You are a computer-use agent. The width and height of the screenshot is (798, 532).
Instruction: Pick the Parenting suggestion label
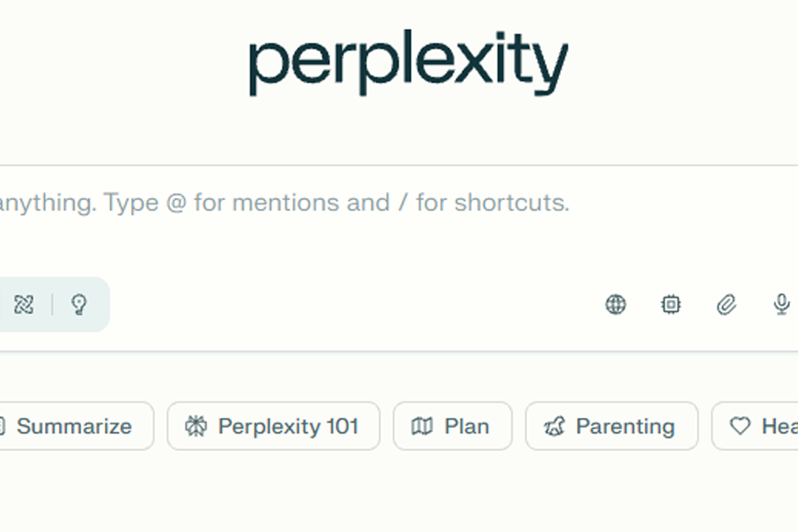[x=625, y=426]
